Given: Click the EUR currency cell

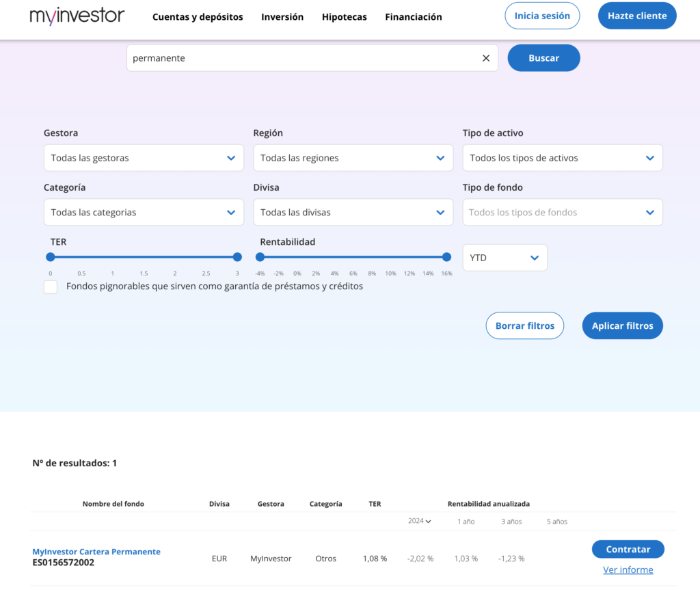Looking at the screenshot, I should 219,559.
